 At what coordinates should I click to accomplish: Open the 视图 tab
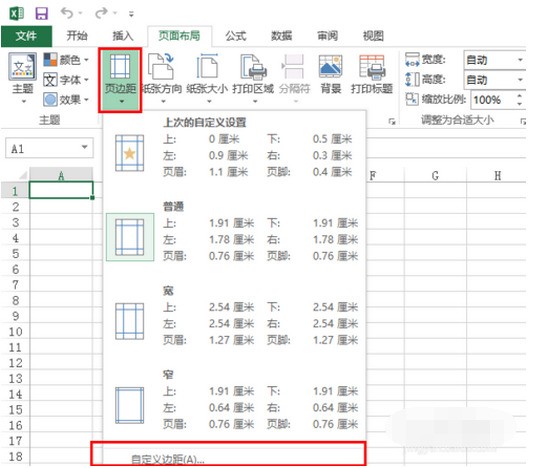(373, 36)
